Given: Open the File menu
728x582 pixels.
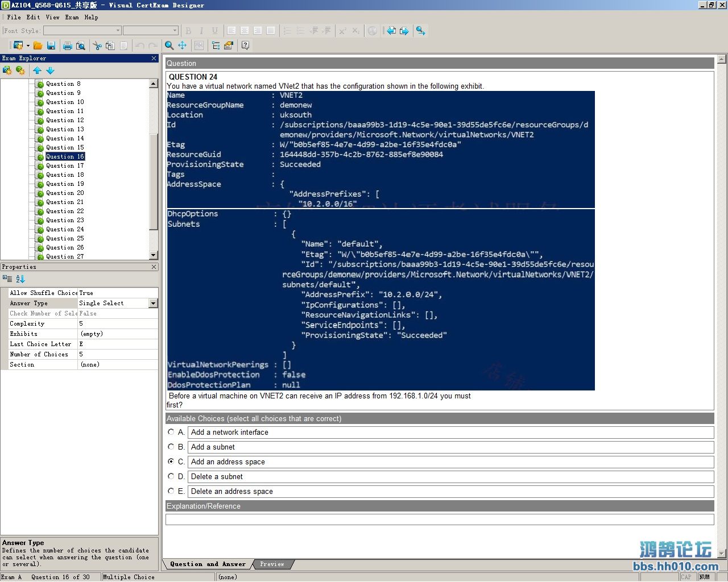Looking at the screenshot, I should 14,17.
